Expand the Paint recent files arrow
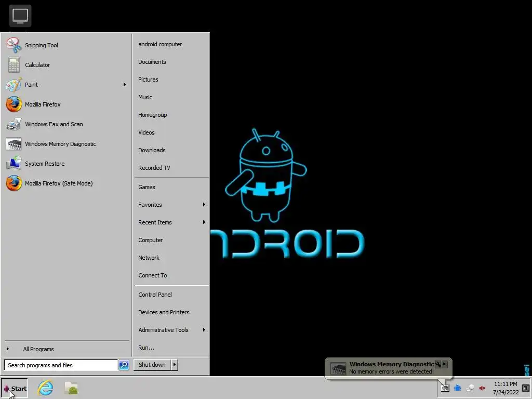 pyautogui.click(x=125, y=85)
